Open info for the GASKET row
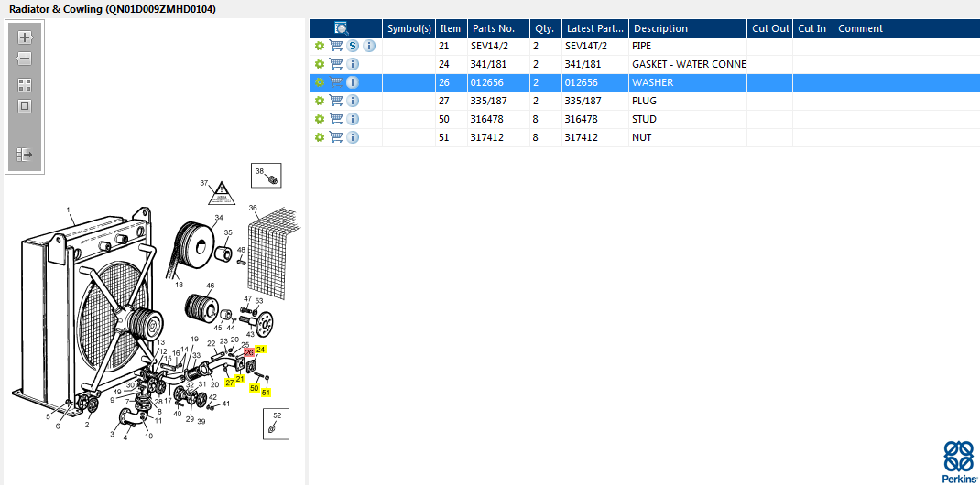The width and height of the screenshot is (980, 485). click(353, 64)
